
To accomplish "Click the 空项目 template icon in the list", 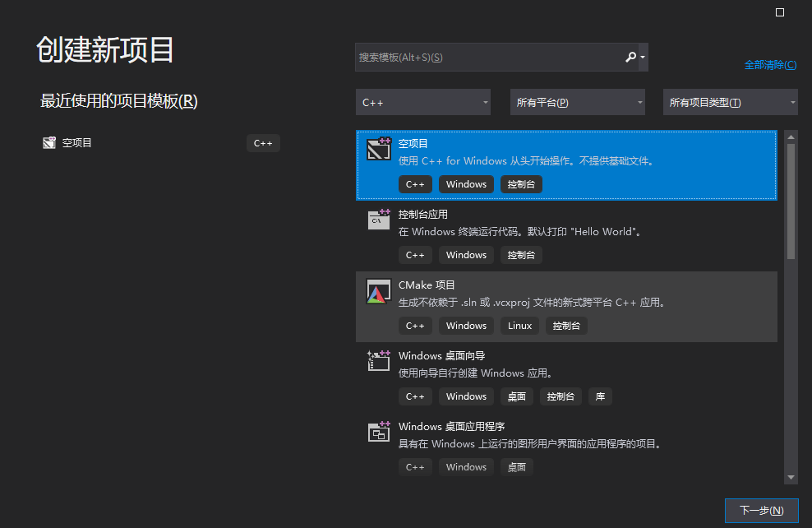I will click(x=378, y=149).
